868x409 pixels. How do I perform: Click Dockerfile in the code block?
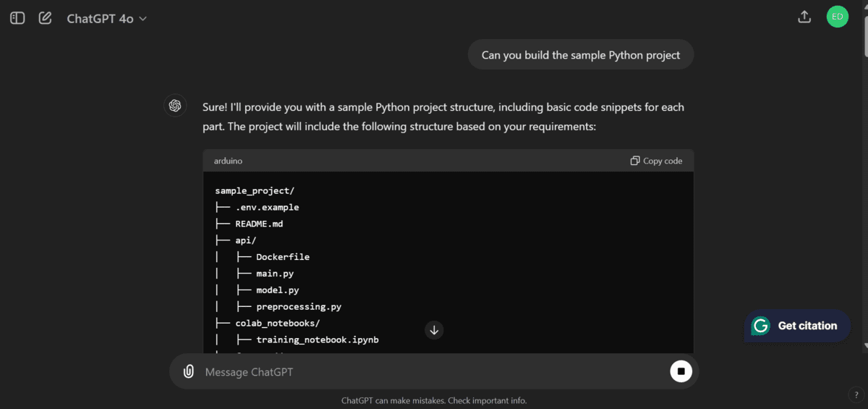point(283,257)
